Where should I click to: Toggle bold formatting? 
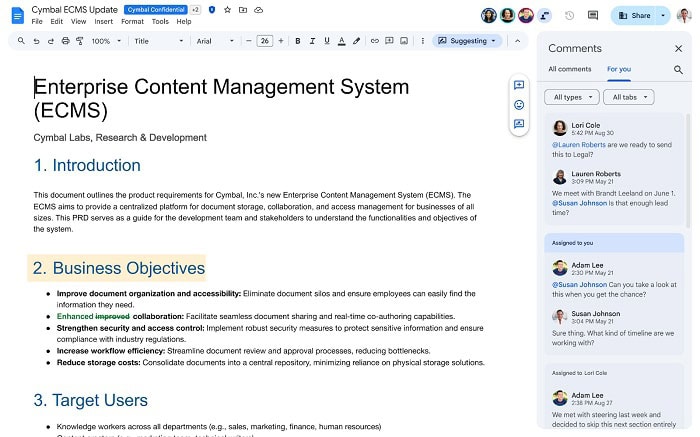(298, 41)
